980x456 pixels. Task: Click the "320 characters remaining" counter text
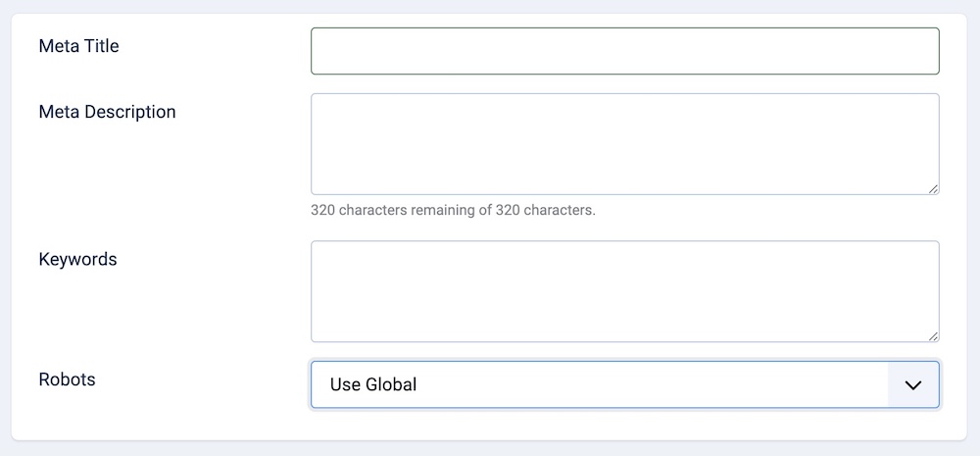[453, 210]
